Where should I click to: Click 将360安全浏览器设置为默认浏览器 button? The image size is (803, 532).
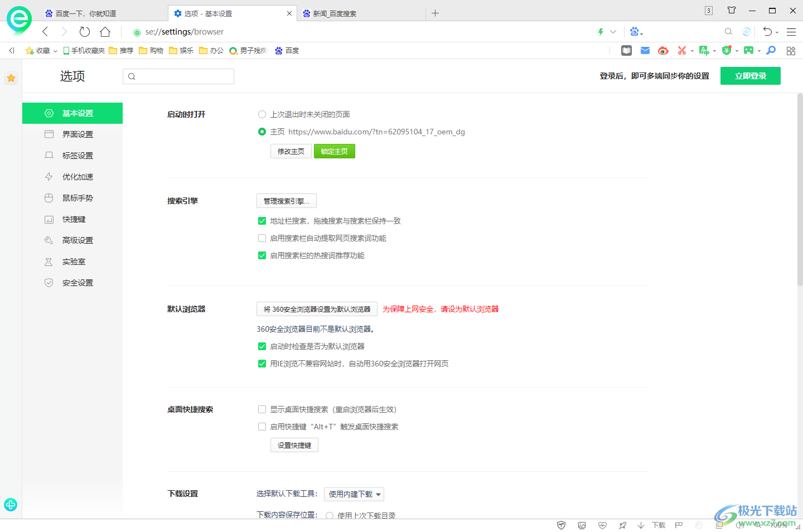point(317,309)
